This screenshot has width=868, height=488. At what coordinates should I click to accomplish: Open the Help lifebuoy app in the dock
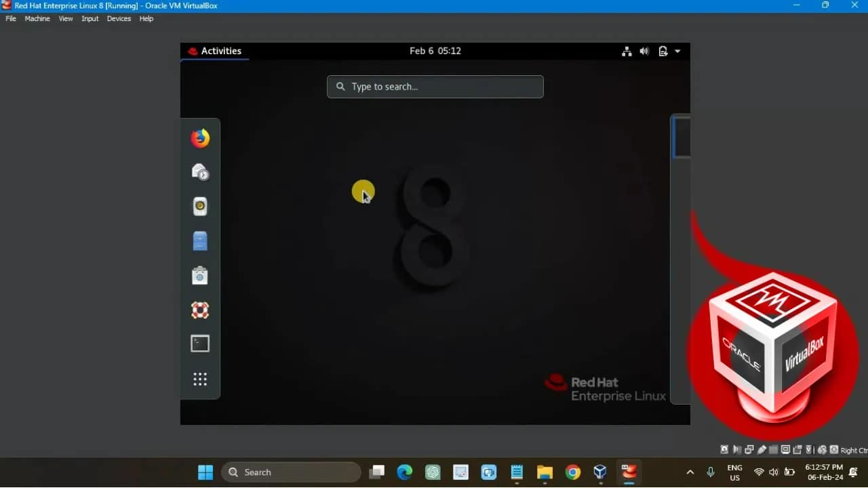point(199,310)
